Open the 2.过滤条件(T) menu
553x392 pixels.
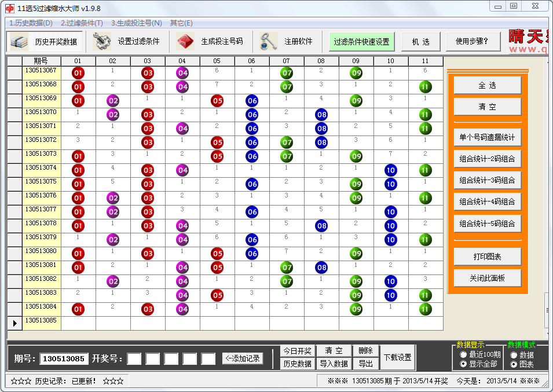pyautogui.click(x=82, y=23)
